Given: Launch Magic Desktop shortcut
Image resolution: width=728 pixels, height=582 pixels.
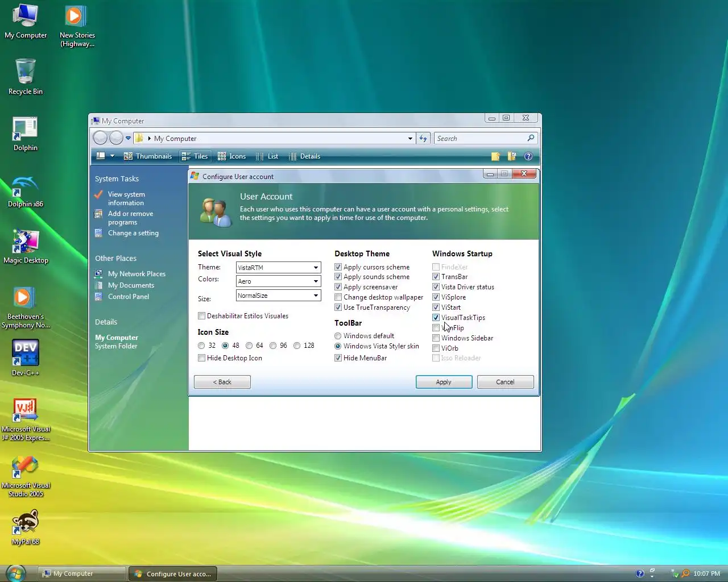Looking at the screenshot, I should click(26, 247).
